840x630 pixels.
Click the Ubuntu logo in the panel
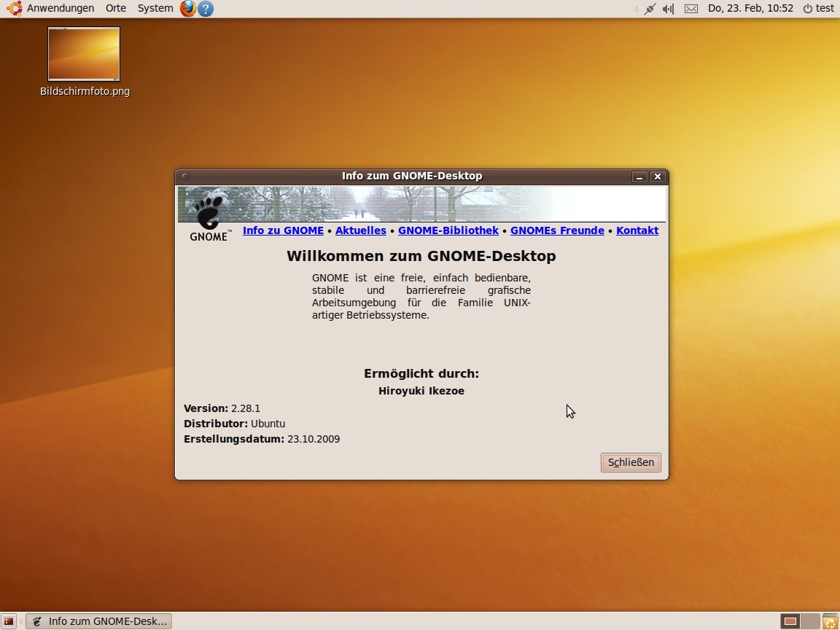tap(14, 8)
